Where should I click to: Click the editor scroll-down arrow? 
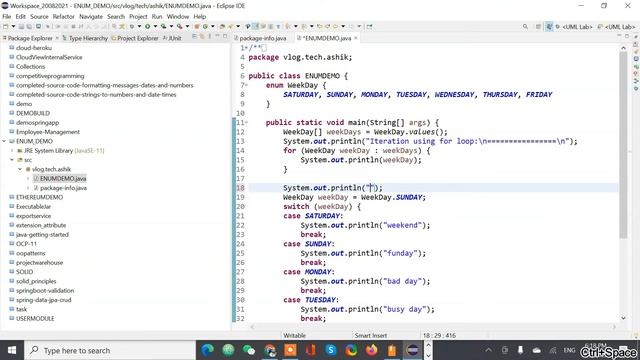pos(623,318)
